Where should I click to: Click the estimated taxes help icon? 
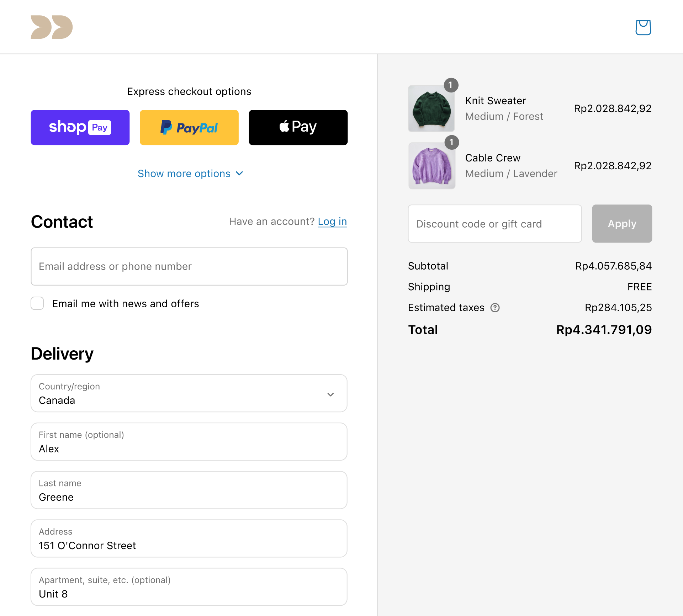point(495,308)
